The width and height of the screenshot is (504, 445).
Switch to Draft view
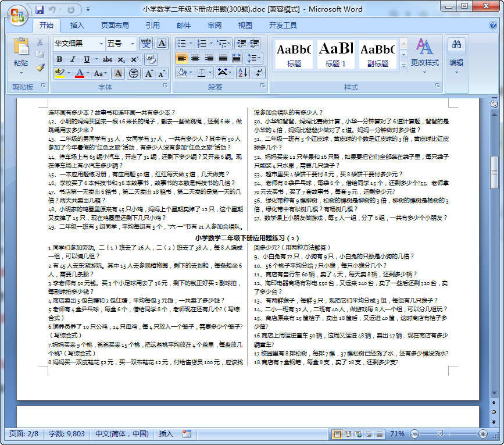pyautogui.click(x=379, y=434)
